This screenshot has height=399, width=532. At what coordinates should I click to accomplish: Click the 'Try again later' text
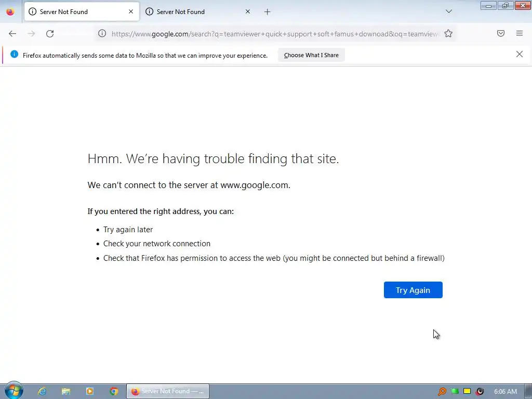click(128, 229)
